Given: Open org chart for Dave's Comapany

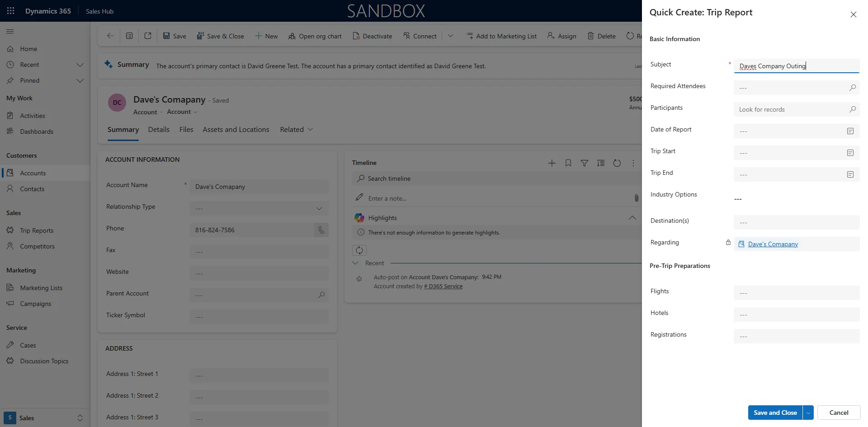Looking at the screenshot, I should [x=315, y=36].
